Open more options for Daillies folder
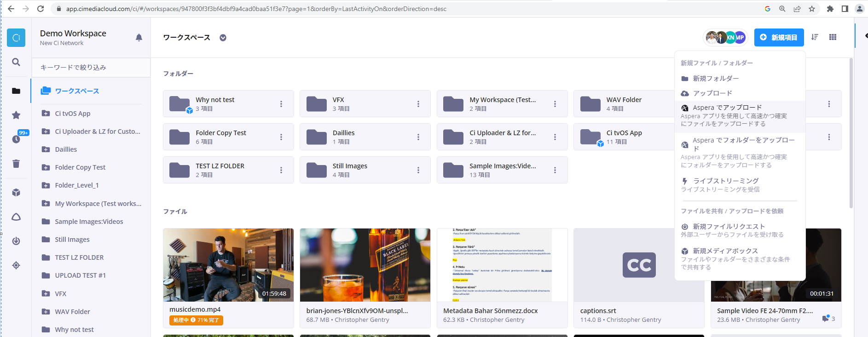Image resolution: width=868 pixels, height=337 pixels. point(418,137)
